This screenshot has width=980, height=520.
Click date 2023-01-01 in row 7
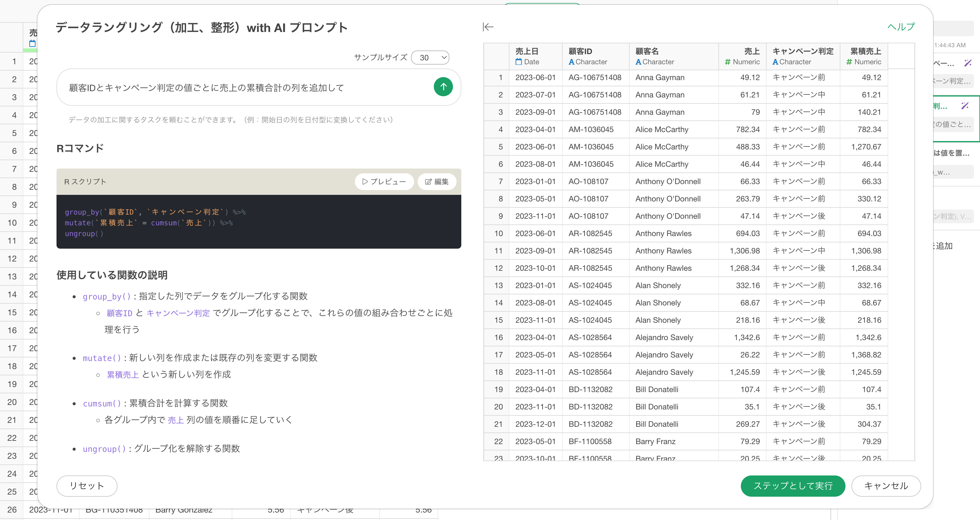click(535, 181)
